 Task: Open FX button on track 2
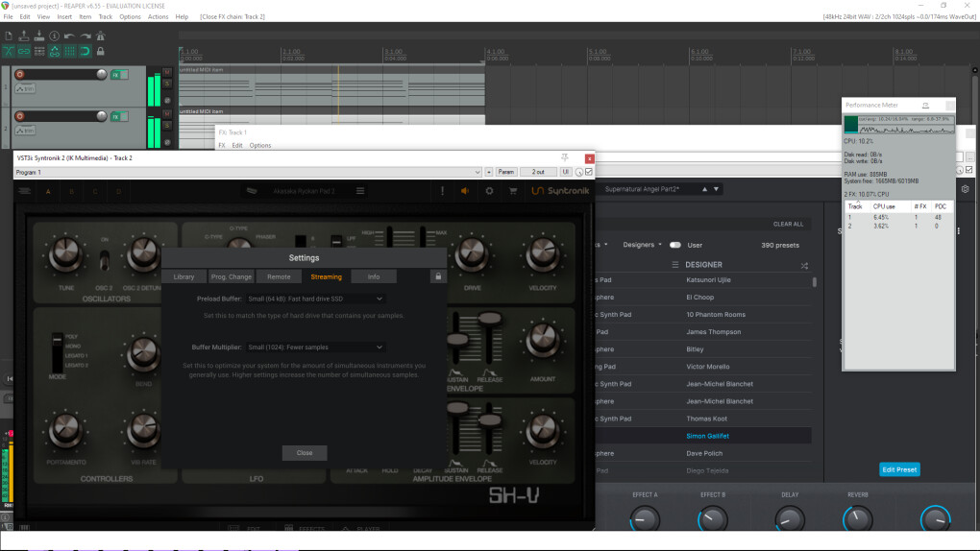pos(115,117)
